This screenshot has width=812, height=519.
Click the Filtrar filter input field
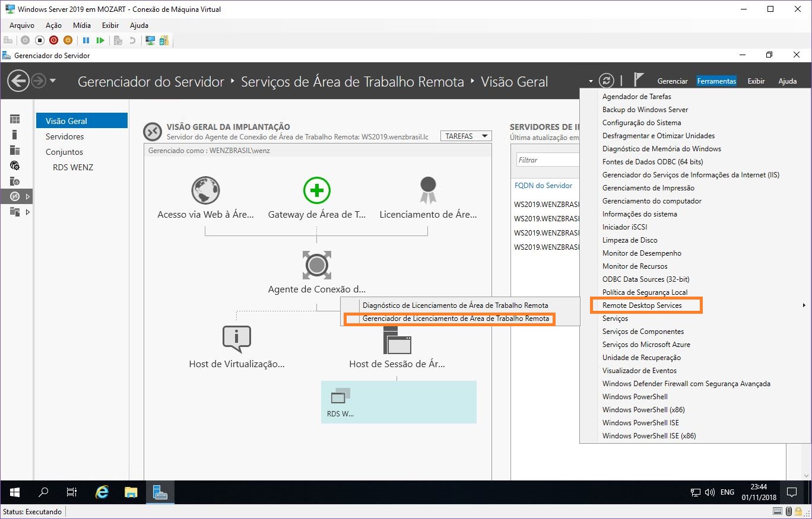547,160
